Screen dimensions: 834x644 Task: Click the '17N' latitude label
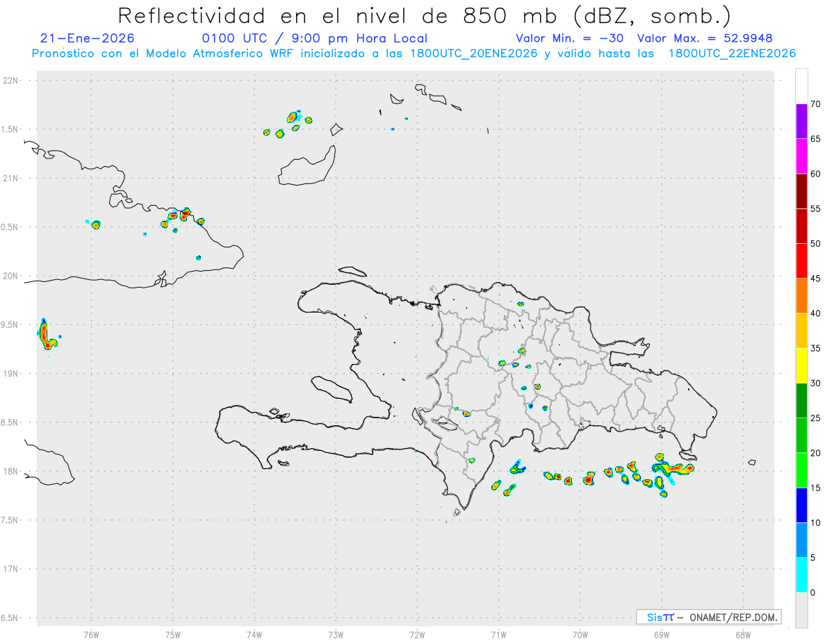coord(12,569)
